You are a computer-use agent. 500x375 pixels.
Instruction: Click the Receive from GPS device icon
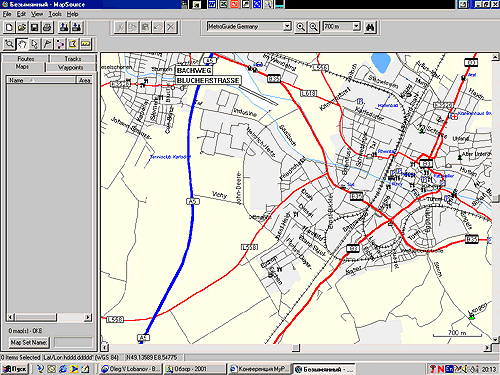click(x=77, y=27)
